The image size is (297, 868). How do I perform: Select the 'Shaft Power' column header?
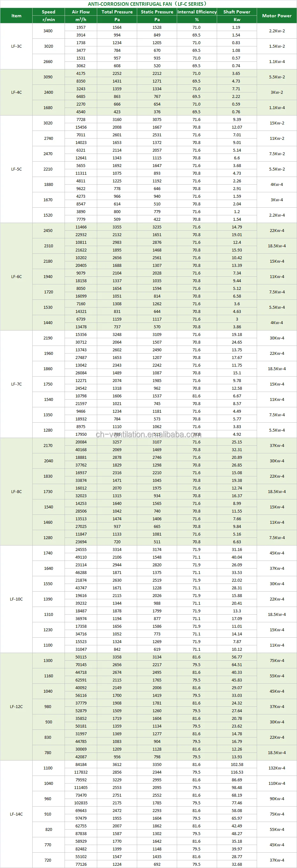[237, 12]
